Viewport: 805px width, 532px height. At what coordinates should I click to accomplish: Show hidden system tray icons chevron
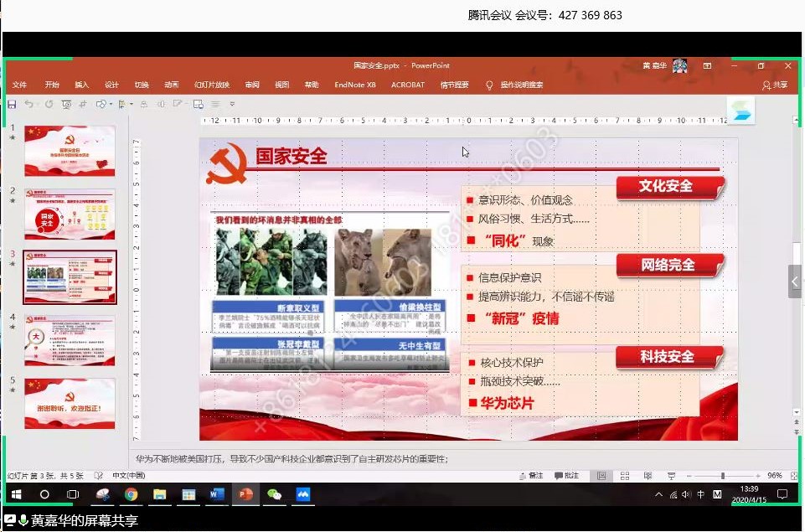658,494
